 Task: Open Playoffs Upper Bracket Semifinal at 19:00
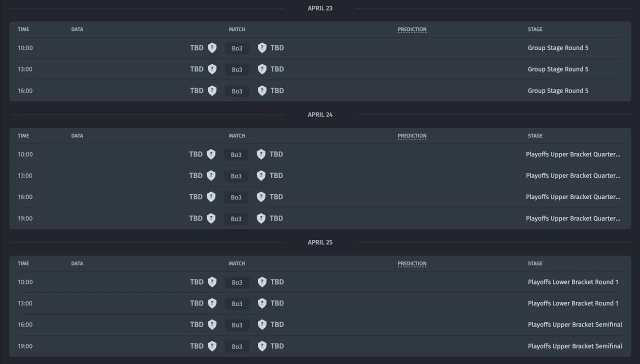575,346
